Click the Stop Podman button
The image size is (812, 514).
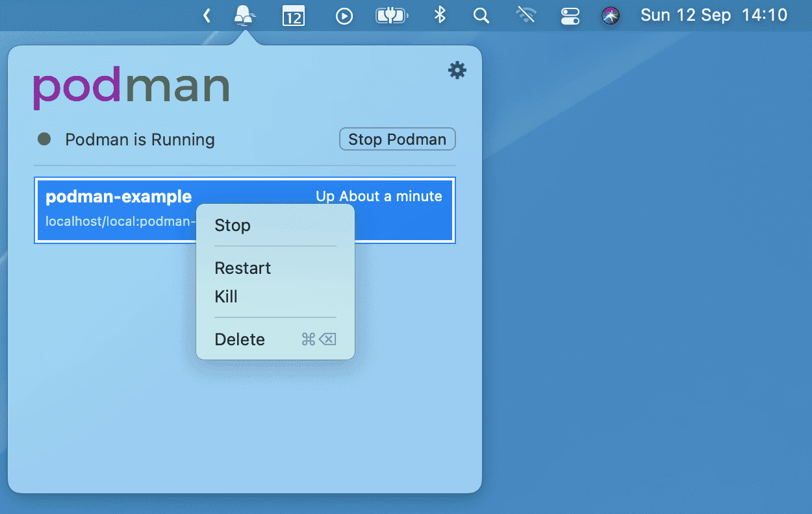[398, 140]
